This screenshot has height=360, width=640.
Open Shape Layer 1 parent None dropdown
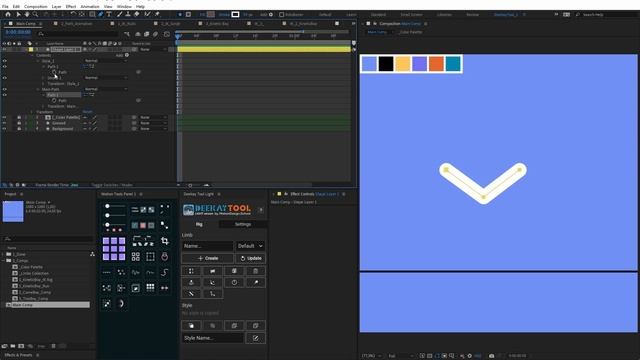tap(153, 49)
